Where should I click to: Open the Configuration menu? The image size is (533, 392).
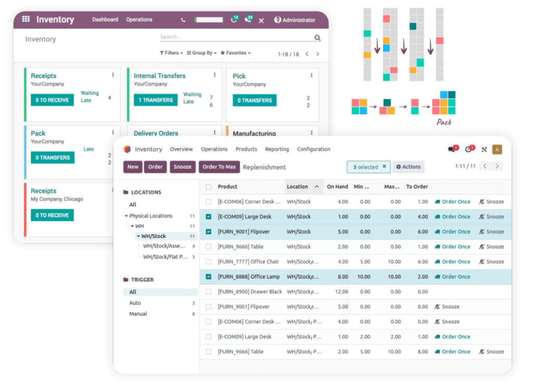pyautogui.click(x=313, y=149)
